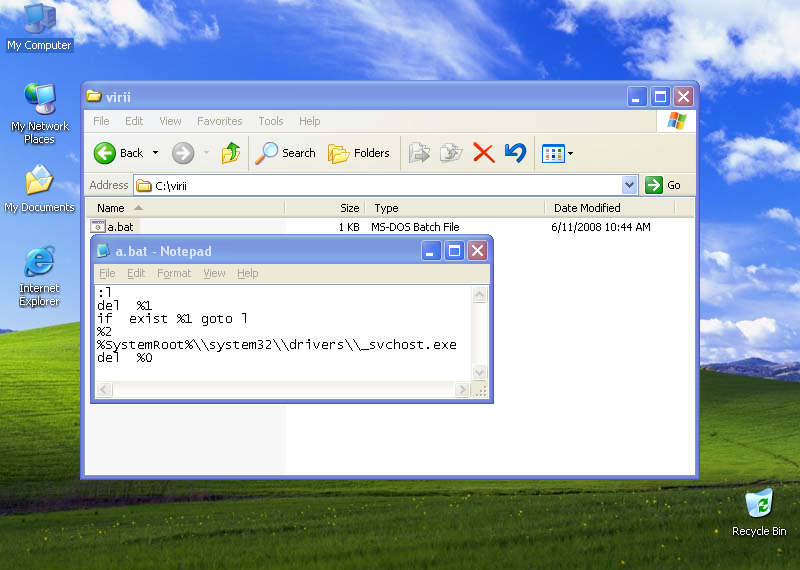Viewport: 800px width, 570px height.
Task: Open the File menu in Notepad
Action: point(107,273)
